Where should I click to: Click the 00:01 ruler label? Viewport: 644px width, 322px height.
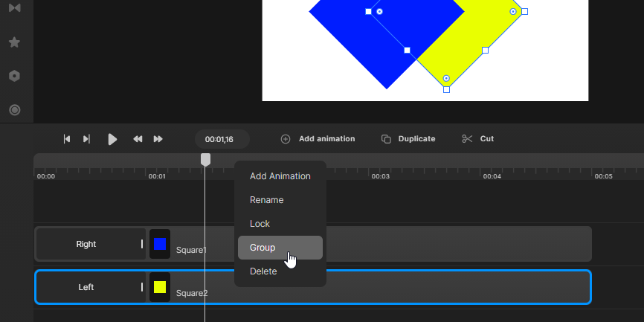[157, 176]
